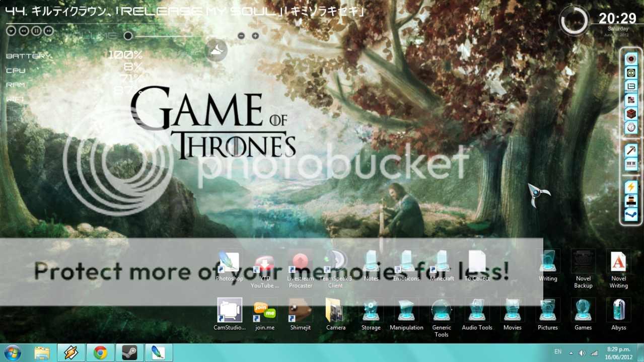This screenshot has height=362, width=644.
Task: Click the 20:29 clock widget
Action: (x=617, y=19)
